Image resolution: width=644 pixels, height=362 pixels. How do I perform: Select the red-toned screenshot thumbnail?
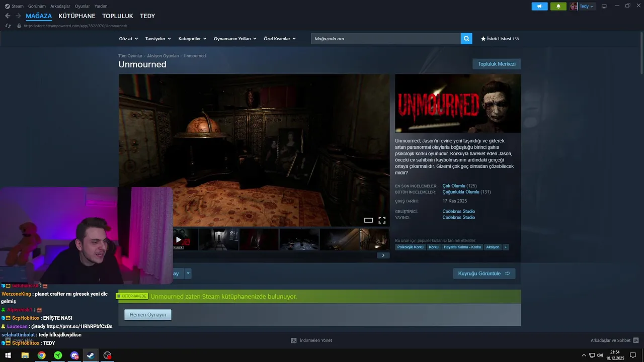point(259,240)
